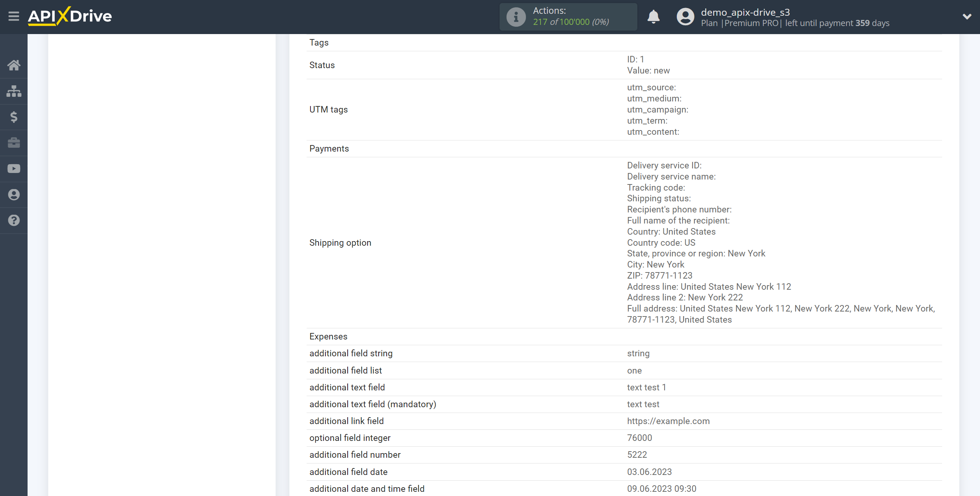Expand the account dropdown chevron
The width and height of the screenshot is (980, 496).
tap(967, 16)
